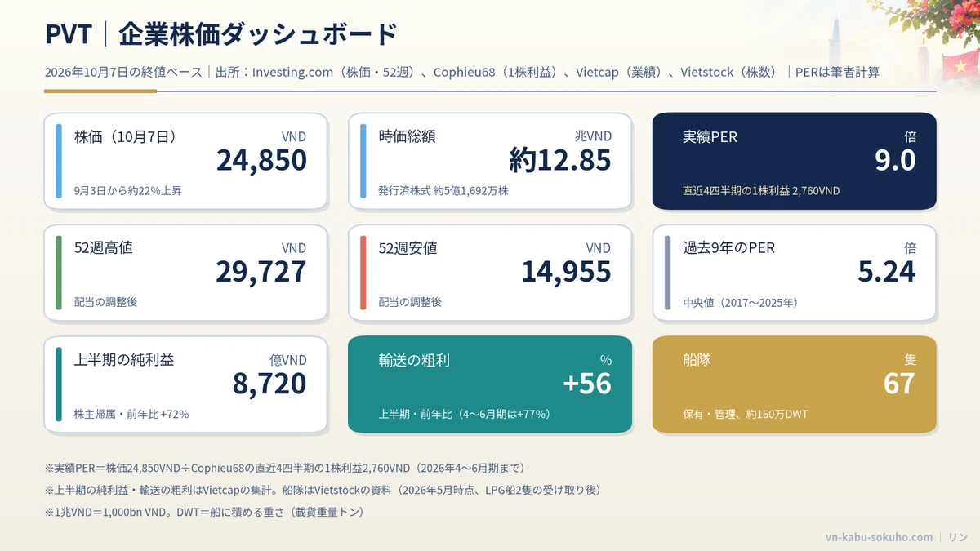
Task: Click the note 保有・管理、約160万DWT
Action: pyautogui.click(x=745, y=415)
